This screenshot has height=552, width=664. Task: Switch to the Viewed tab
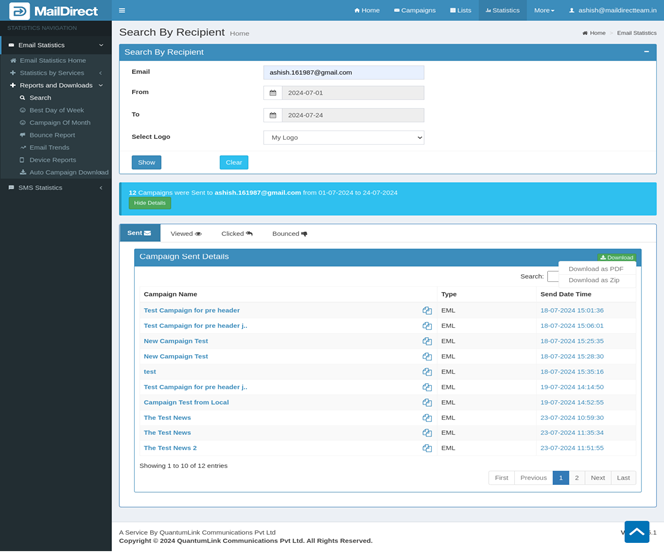tap(185, 233)
